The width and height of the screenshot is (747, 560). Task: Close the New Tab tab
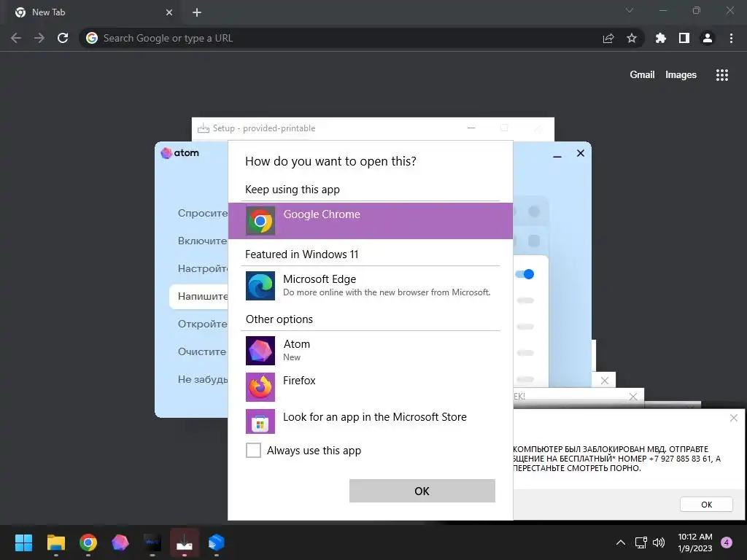169,12
